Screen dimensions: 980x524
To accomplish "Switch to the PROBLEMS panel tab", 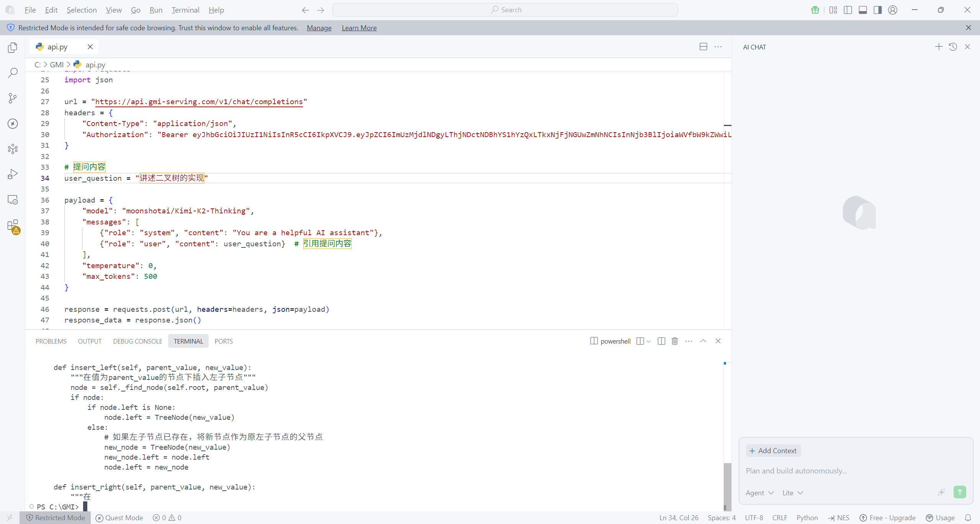I will [x=51, y=341].
